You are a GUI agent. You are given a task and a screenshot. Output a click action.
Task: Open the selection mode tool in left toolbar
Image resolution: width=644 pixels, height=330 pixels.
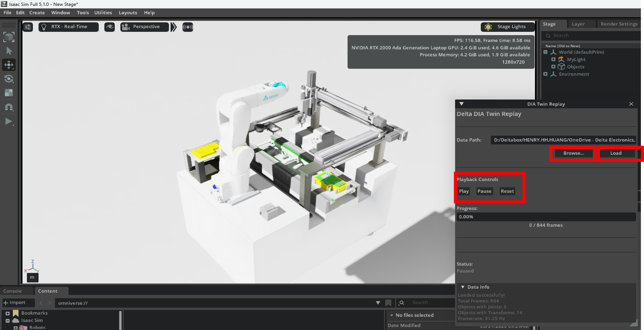coord(9,37)
